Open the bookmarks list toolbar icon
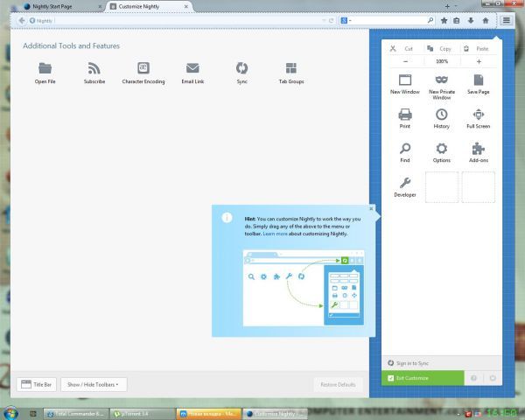Image resolution: width=525 pixels, height=420 pixels. pyautogui.click(x=457, y=21)
